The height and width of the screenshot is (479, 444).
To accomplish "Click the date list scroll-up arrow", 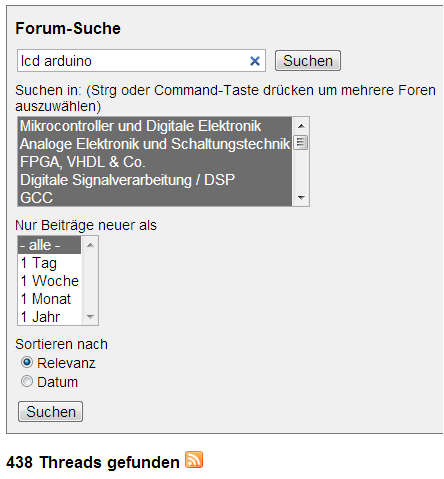I will pos(90,245).
